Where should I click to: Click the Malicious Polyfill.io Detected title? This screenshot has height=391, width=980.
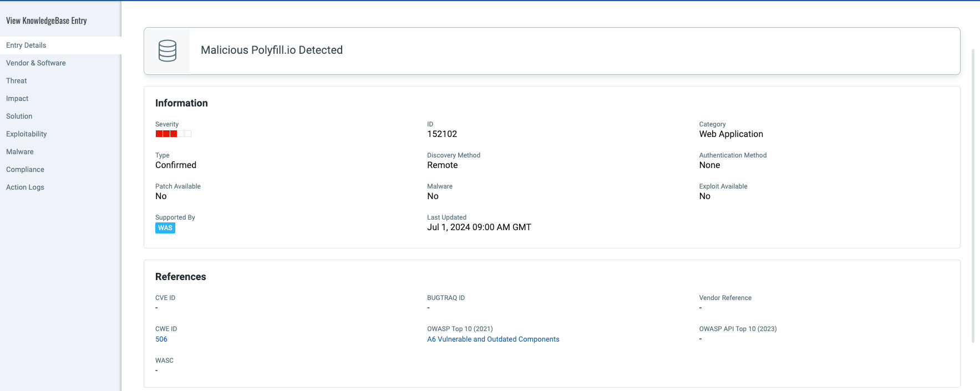coord(272,50)
